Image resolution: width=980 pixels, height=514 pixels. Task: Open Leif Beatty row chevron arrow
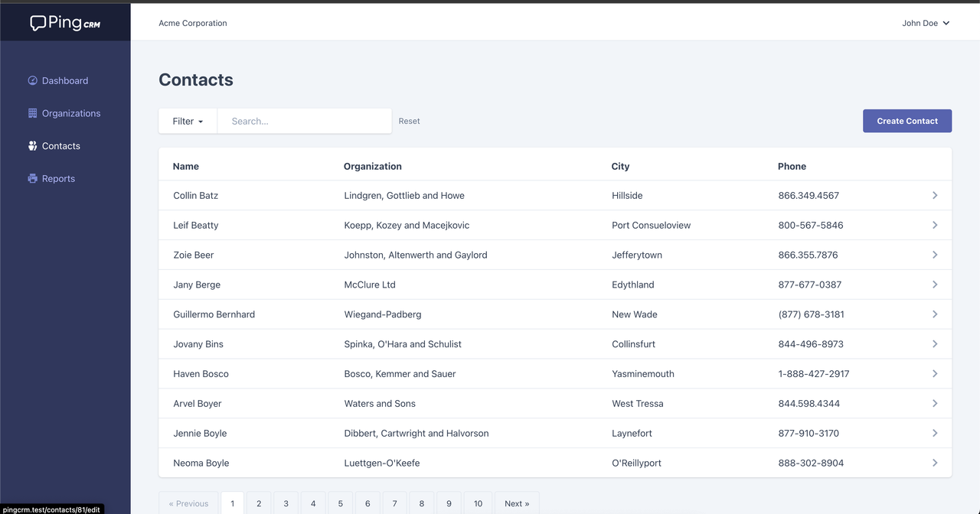[935, 226]
